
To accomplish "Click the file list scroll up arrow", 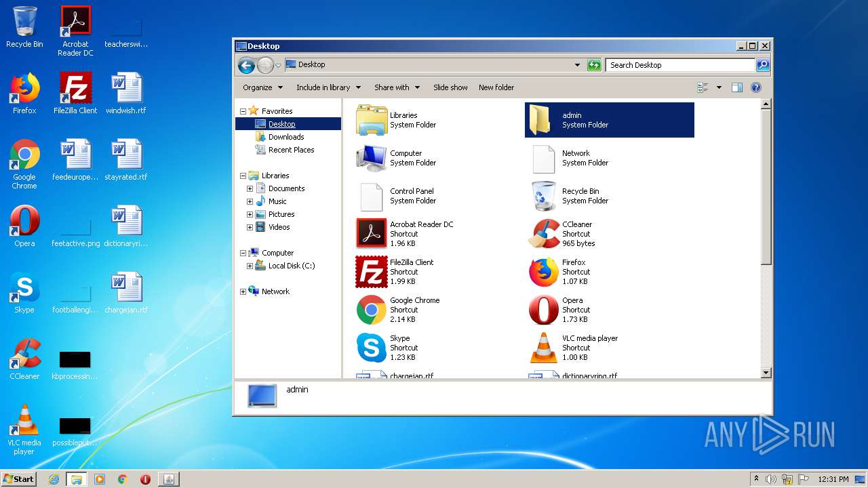I will (x=766, y=104).
